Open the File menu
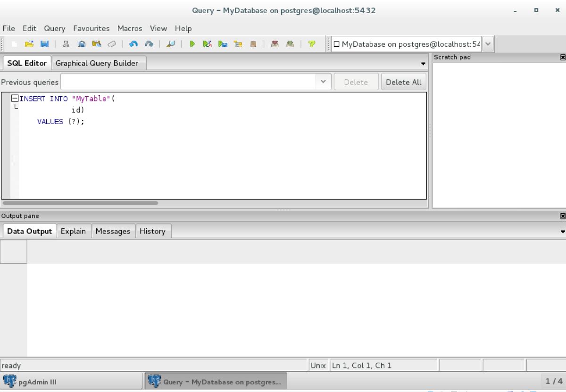 9,28
